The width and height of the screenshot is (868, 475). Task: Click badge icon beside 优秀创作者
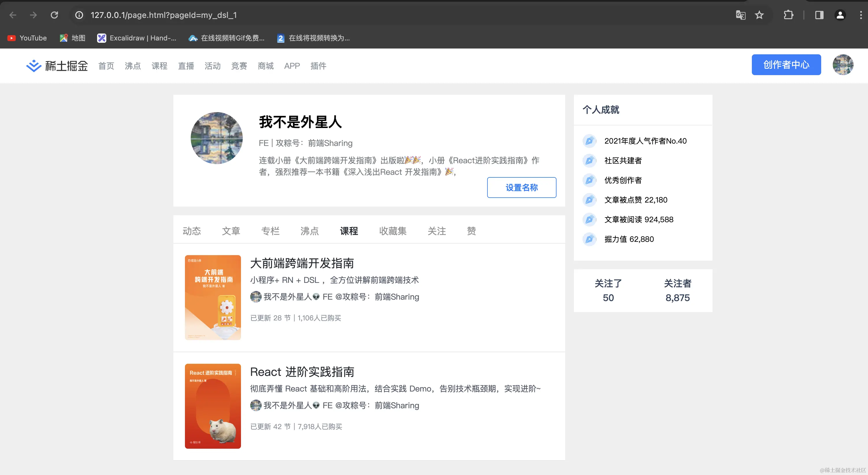[589, 180]
